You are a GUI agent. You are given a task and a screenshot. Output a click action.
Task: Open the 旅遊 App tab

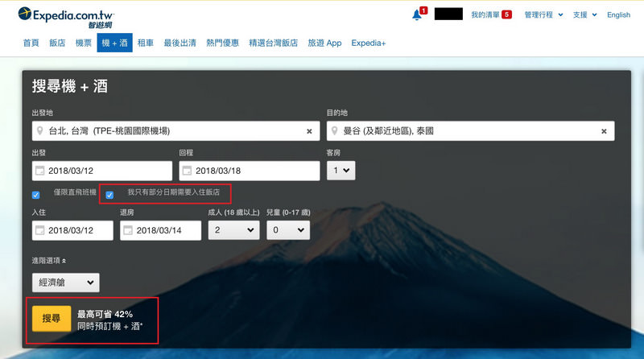(324, 43)
